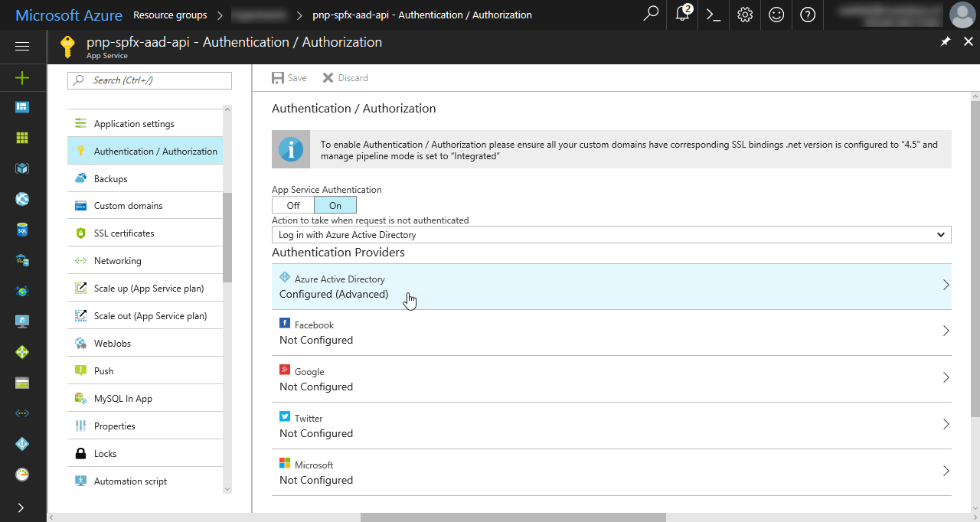
Task: Click Configured (Advanced) status text
Action: [334, 294]
